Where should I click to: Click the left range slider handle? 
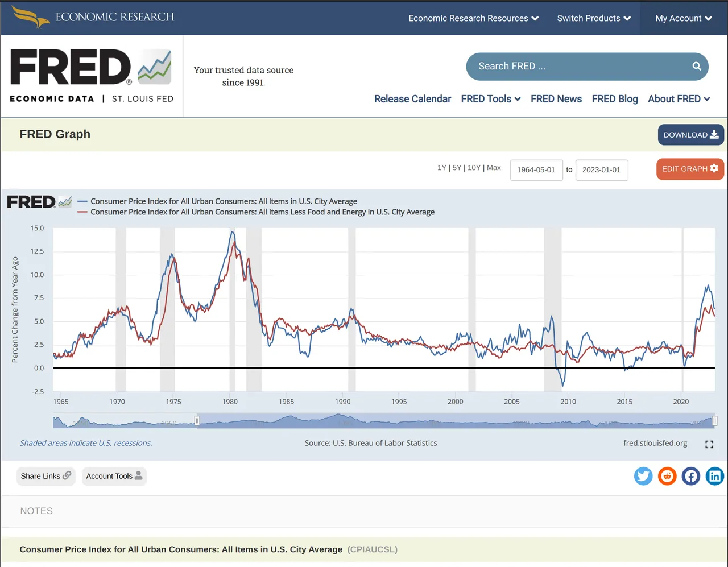(x=197, y=421)
